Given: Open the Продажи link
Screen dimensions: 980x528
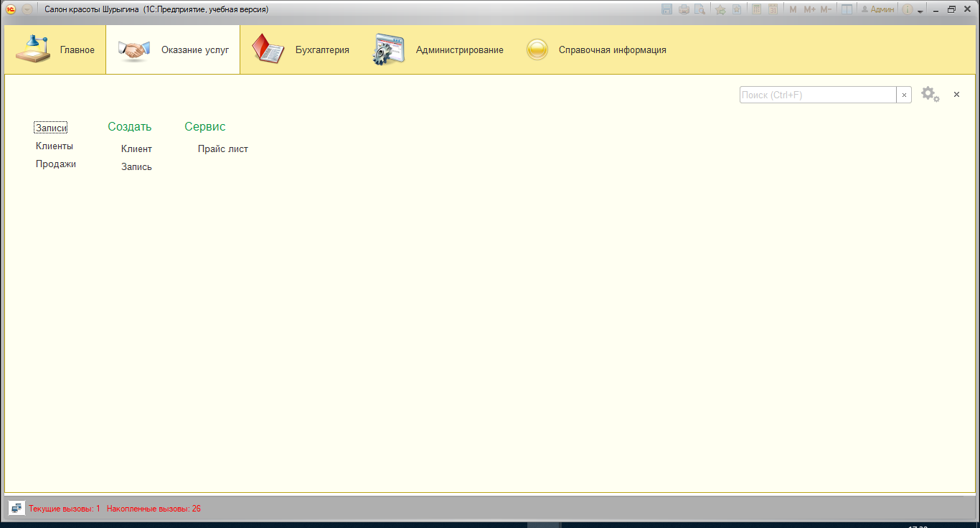Looking at the screenshot, I should click(x=56, y=164).
